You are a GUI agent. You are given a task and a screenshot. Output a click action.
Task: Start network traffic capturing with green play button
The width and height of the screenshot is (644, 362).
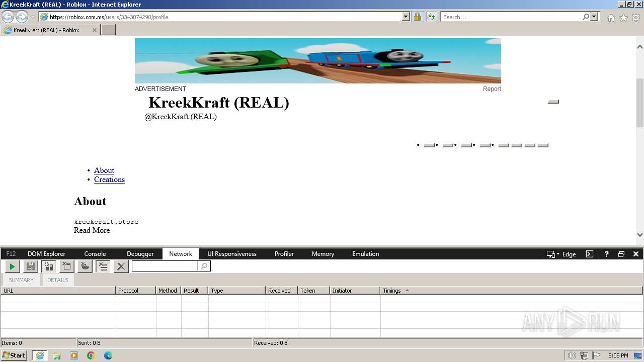(x=12, y=266)
